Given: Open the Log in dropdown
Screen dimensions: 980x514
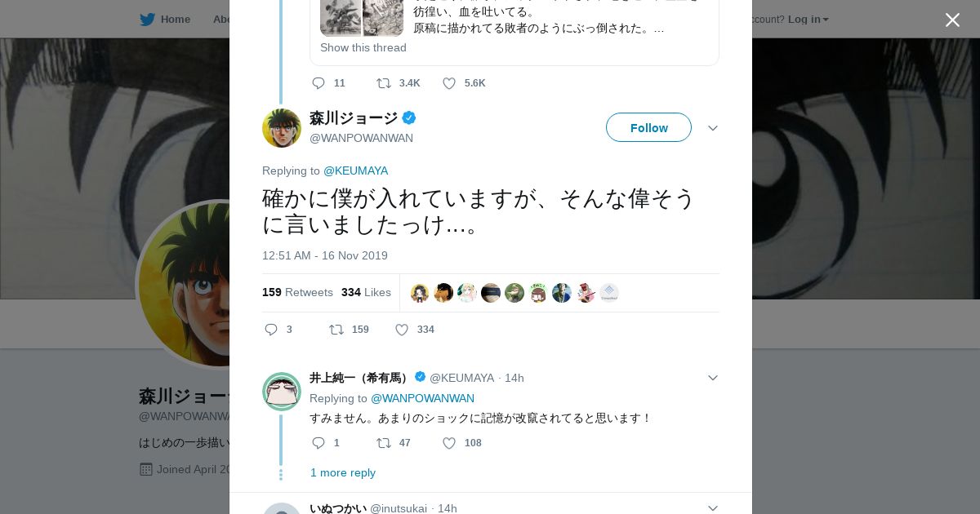Looking at the screenshot, I should [x=808, y=19].
